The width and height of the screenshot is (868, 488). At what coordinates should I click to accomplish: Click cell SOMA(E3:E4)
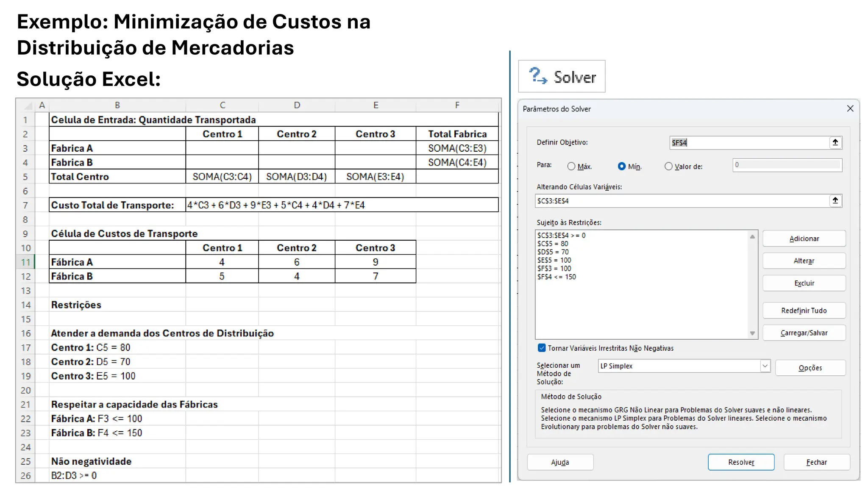pyautogui.click(x=376, y=177)
